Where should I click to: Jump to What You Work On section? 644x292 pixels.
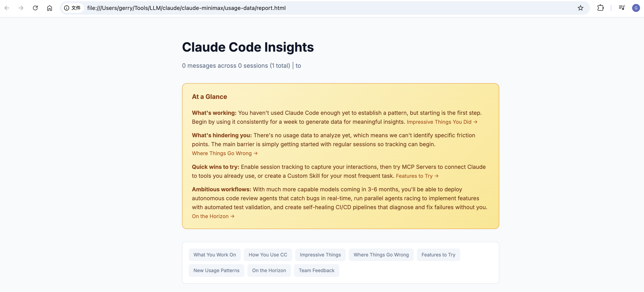[215, 255]
